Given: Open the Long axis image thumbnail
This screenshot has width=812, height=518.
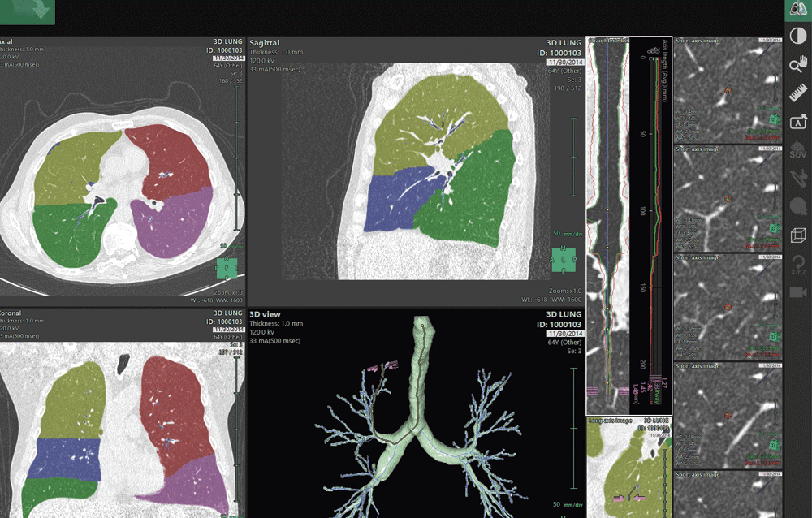Looking at the screenshot, I should click(629, 467).
